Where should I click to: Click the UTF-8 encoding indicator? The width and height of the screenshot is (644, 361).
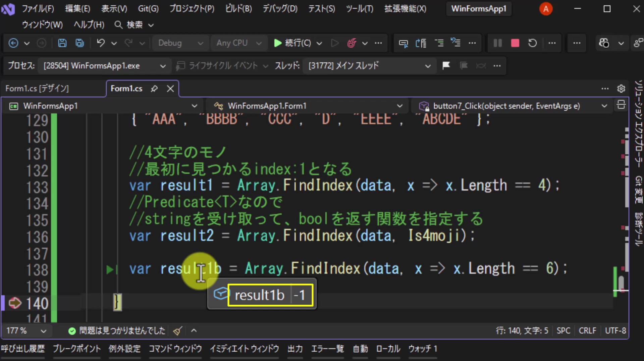[615, 331]
